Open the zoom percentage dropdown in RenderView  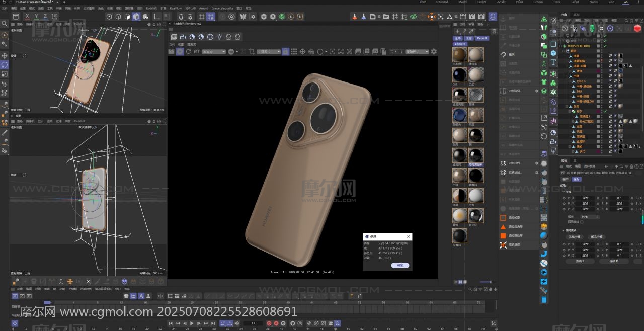pos(396,52)
